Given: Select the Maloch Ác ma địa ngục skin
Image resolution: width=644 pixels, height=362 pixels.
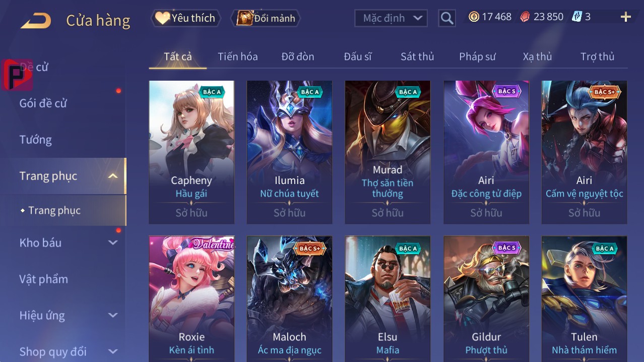Looking at the screenshot, I should point(289,298).
